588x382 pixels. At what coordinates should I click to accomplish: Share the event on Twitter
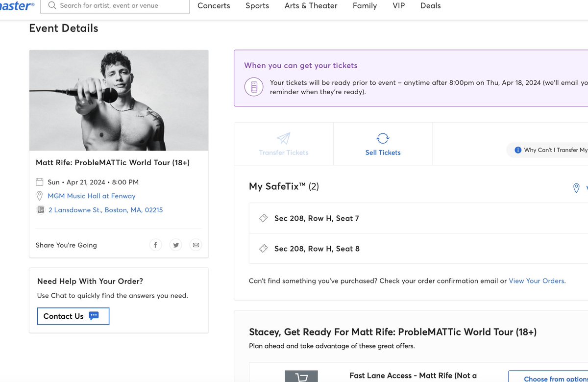[175, 245]
